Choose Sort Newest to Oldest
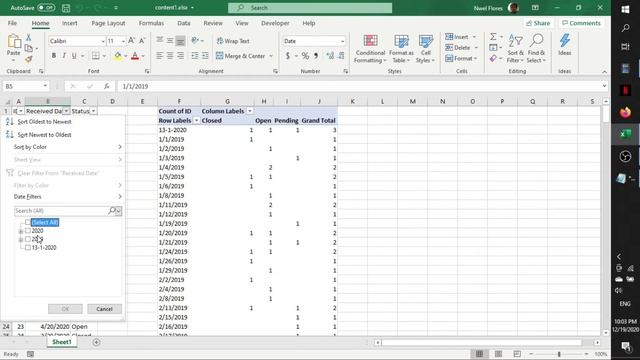The height and width of the screenshot is (360, 640). (44, 135)
